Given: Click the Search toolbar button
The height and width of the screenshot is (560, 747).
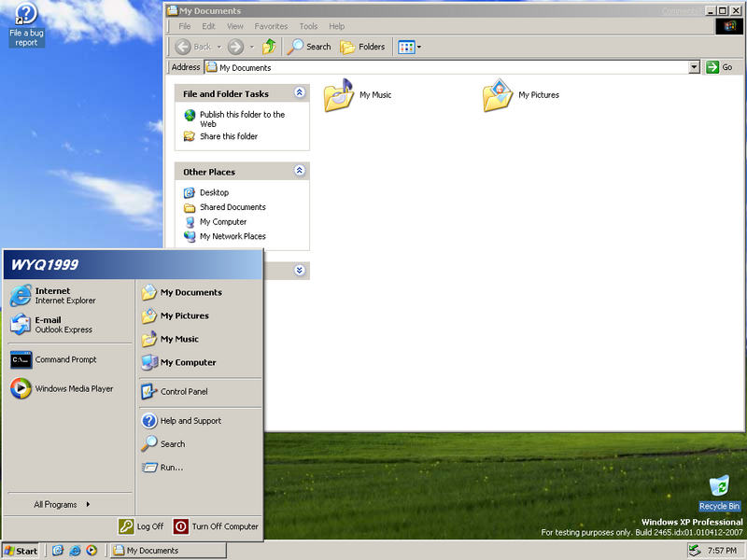Looking at the screenshot, I should point(310,47).
